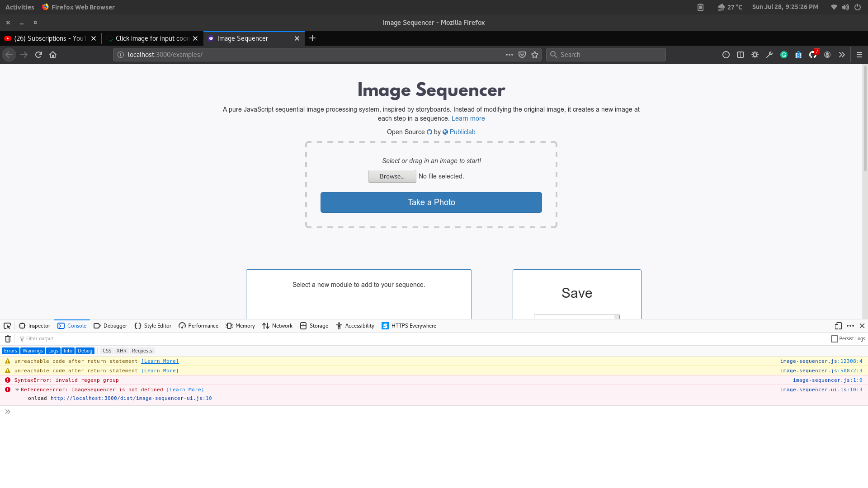Open the HTTPS Everywhere devtools panel

408,326
